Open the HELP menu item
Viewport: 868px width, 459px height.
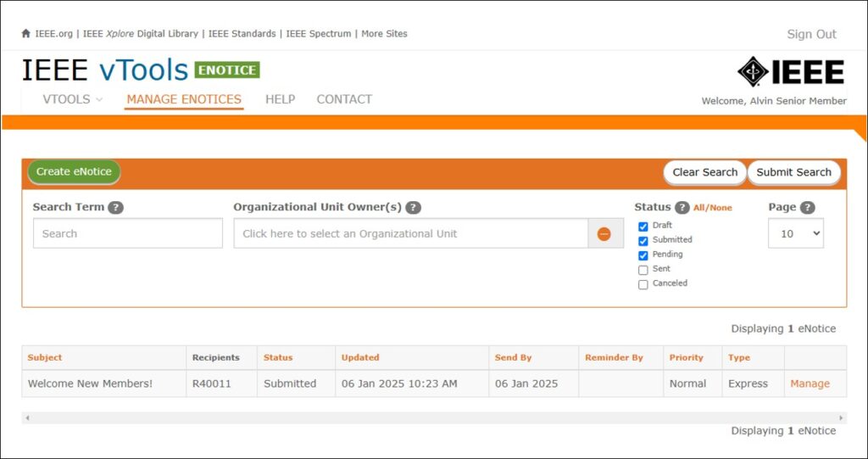[x=280, y=99]
